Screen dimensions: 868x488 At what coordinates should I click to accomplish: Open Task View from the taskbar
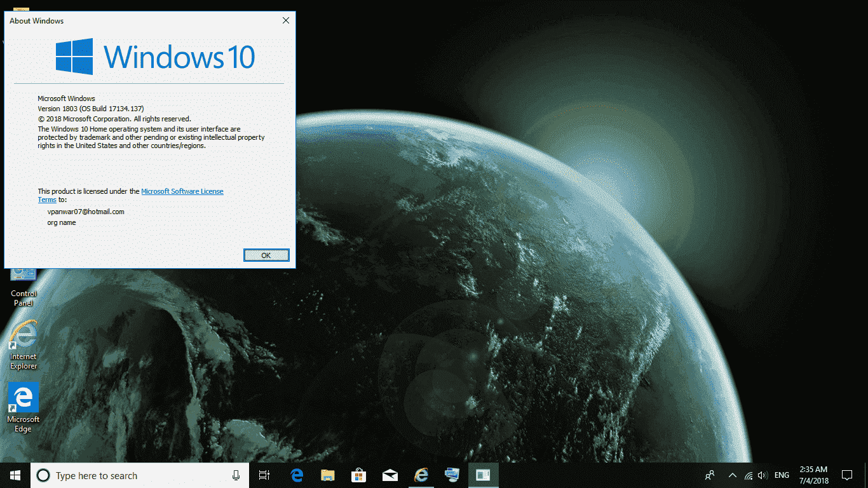click(x=264, y=475)
